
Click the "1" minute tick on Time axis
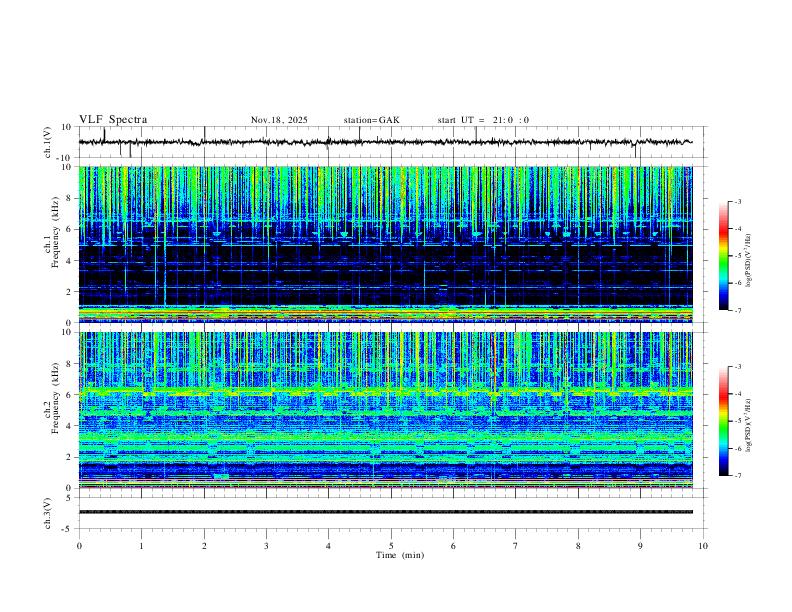pos(141,546)
